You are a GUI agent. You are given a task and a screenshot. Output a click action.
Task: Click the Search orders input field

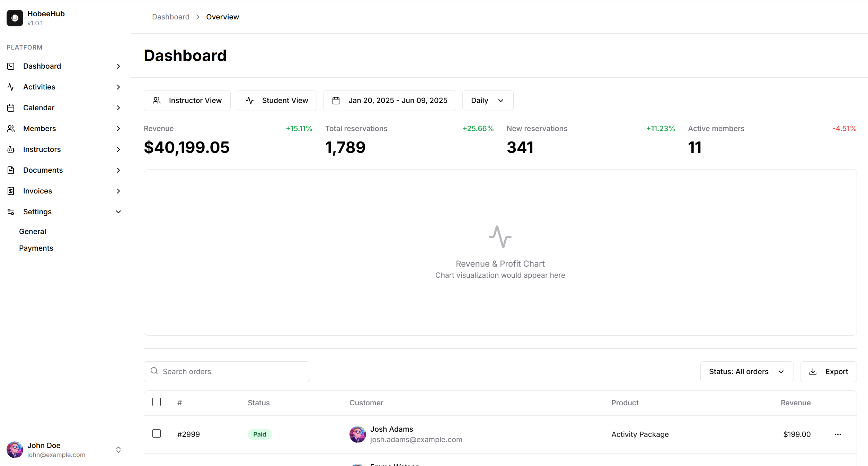[x=227, y=372]
